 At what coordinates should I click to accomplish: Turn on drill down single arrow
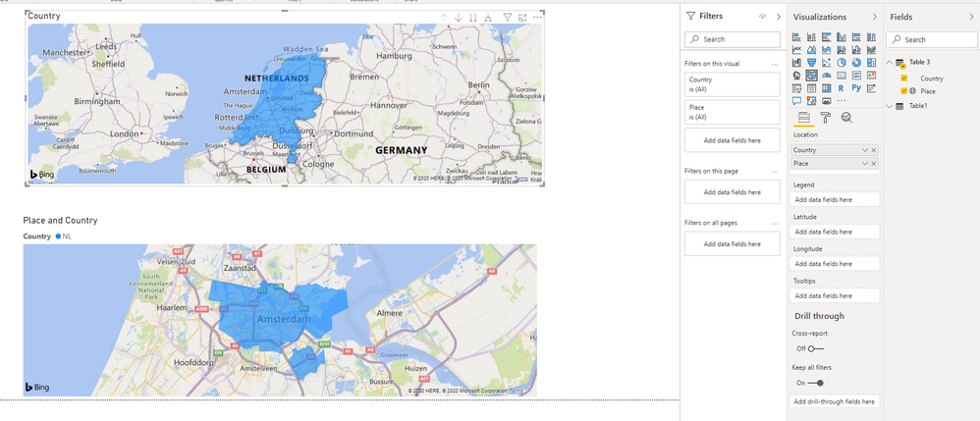[x=459, y=18]
